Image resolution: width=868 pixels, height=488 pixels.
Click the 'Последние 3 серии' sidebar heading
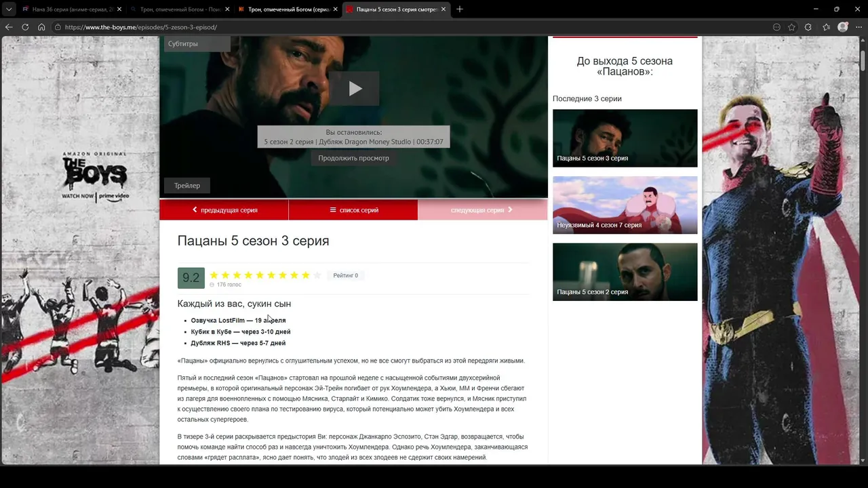pyautogui.click(x=587, y=99)
